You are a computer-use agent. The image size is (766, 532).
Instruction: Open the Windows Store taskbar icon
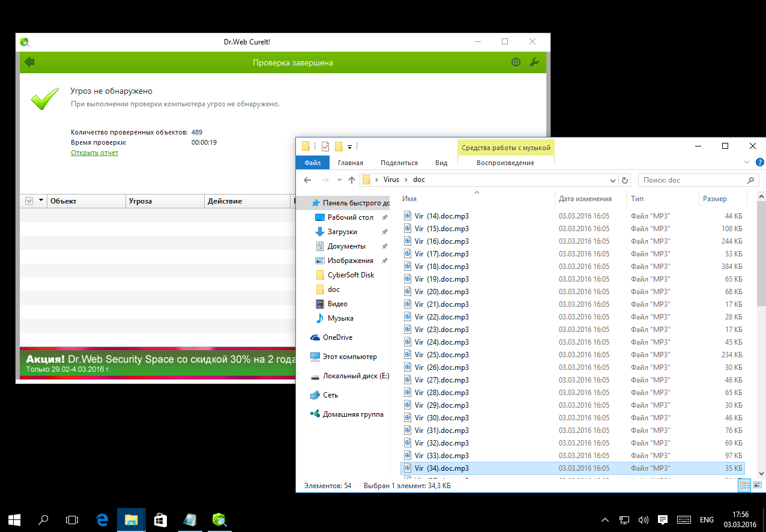pyautogui.click(x=160, y=519)
